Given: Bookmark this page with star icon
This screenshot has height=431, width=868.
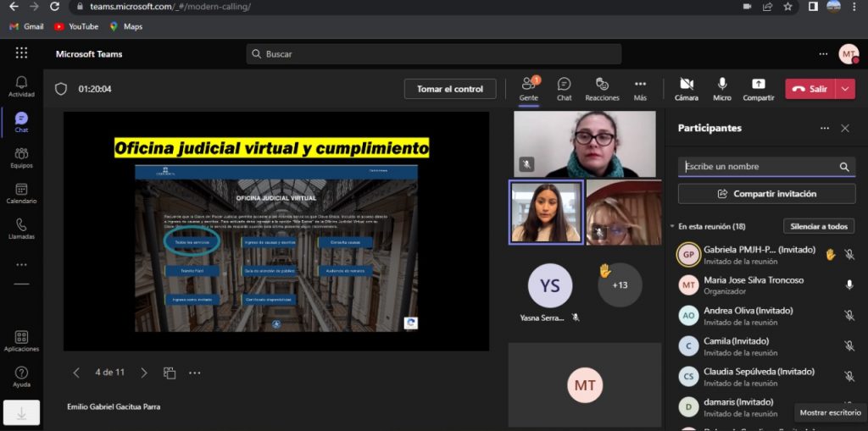Looking at the screenshot, I should (787, 7).
